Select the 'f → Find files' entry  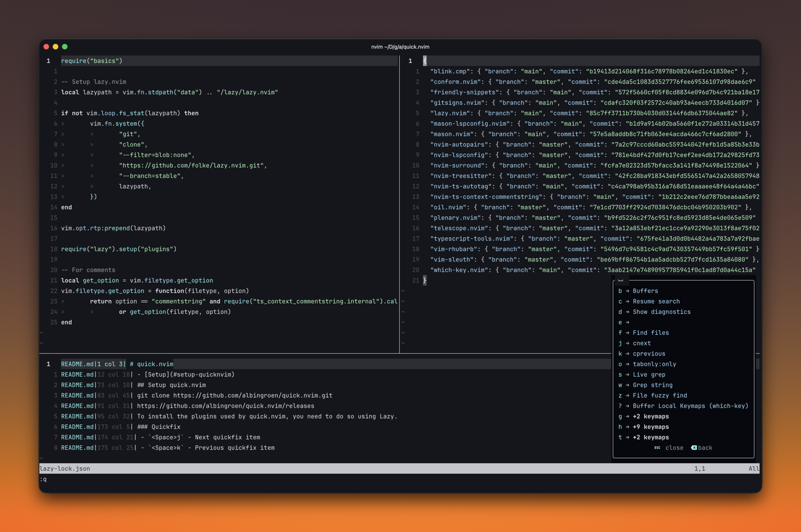(x=643, y=333)
